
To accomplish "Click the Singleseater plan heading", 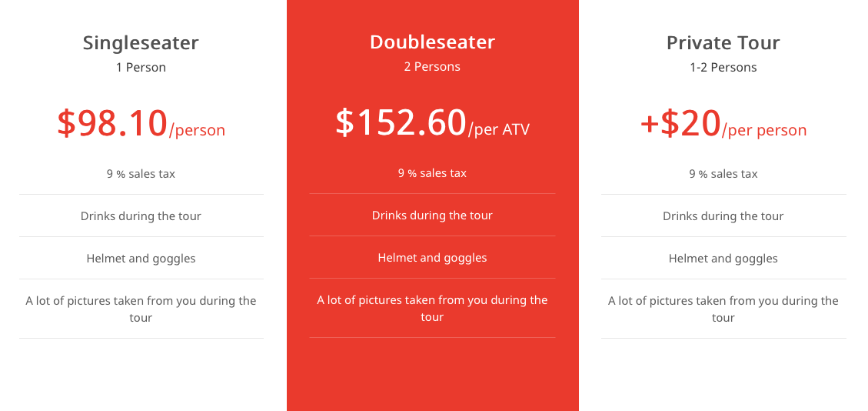I will tap(141, 42).
